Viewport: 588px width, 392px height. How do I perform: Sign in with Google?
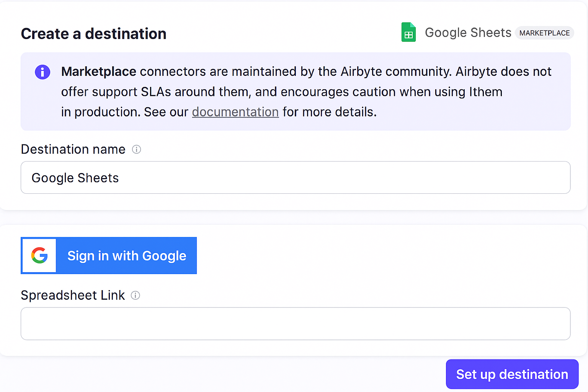pyautogui.click(x=109, y=255)
